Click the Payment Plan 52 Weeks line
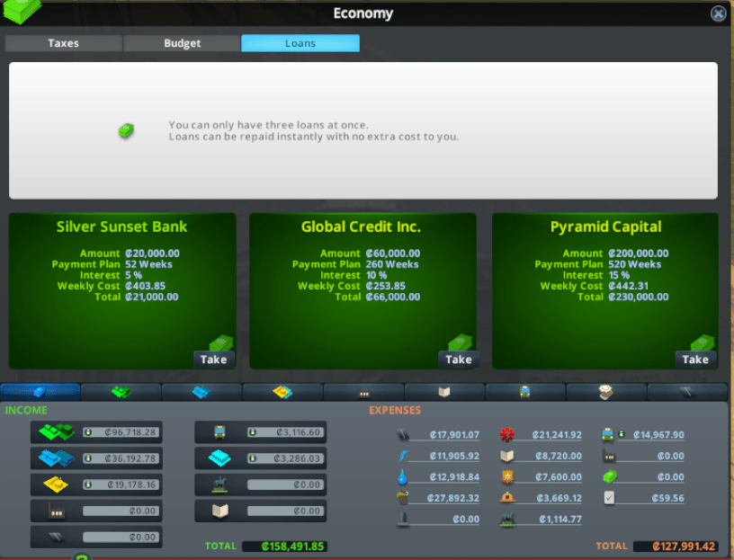This screenshot has width=734, height=560. point(112,264)
